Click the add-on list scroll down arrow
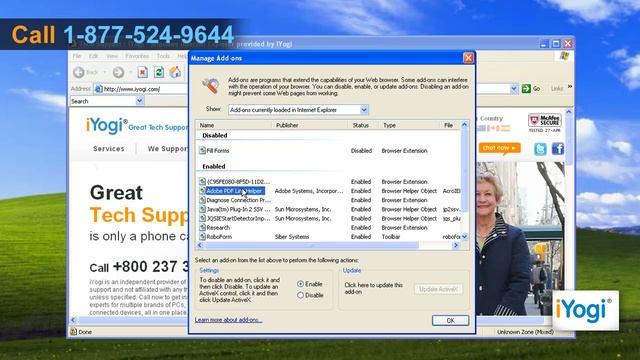This screenshot has height=360, width=640. 464,237
